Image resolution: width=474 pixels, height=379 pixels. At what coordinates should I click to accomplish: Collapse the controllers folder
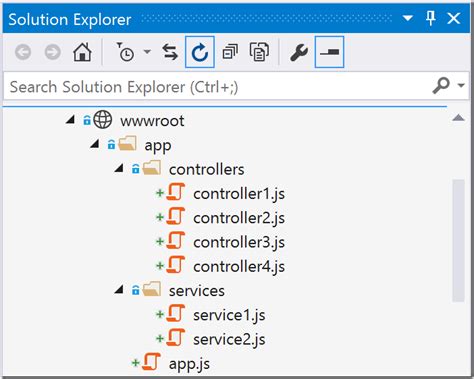(119, 168)
